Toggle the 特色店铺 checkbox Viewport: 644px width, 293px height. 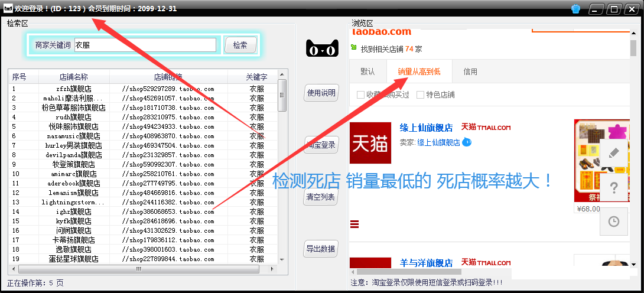[420, 95]
